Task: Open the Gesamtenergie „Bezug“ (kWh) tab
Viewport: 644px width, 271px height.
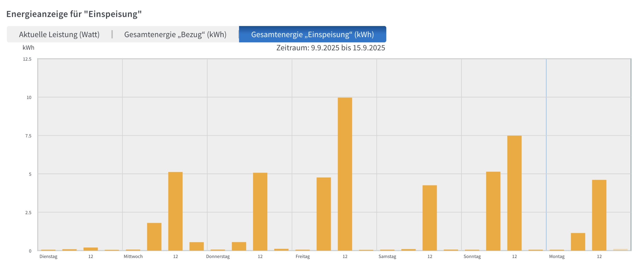Action: [x=175, y=34]
